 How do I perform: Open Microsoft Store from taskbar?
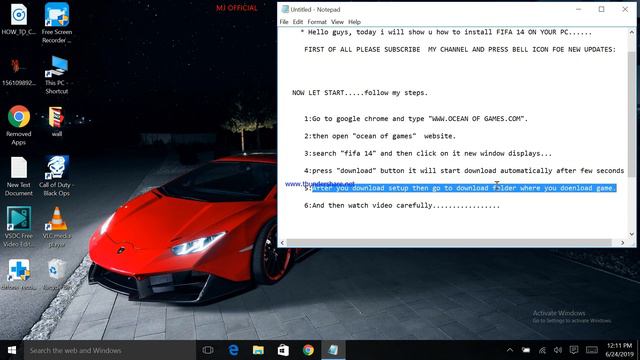[x=283, y=350]
